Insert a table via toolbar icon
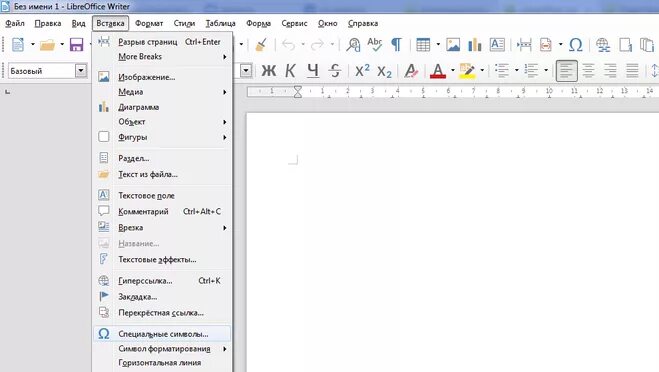 pos(423,45)
